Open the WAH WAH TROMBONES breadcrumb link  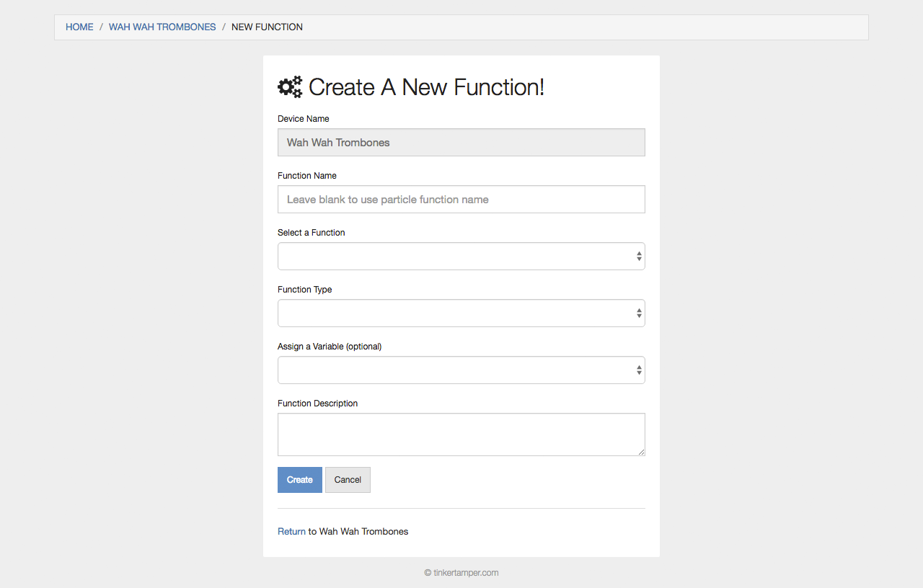162,27
